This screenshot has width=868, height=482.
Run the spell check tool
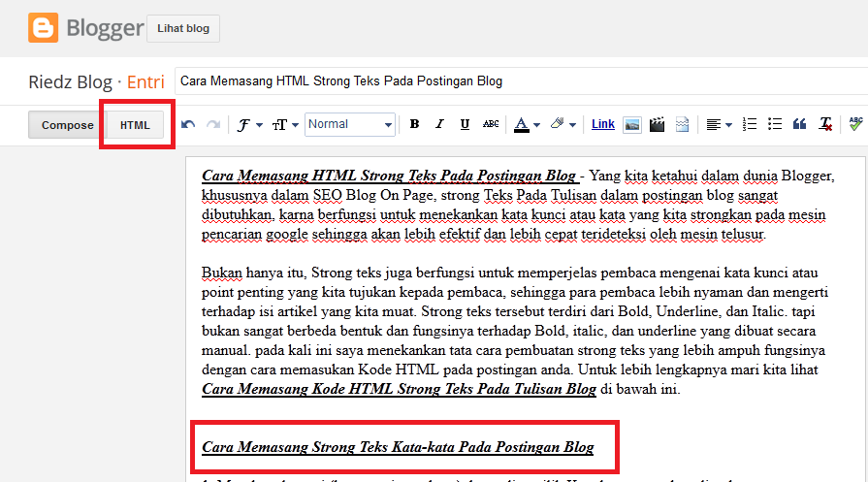856,124
